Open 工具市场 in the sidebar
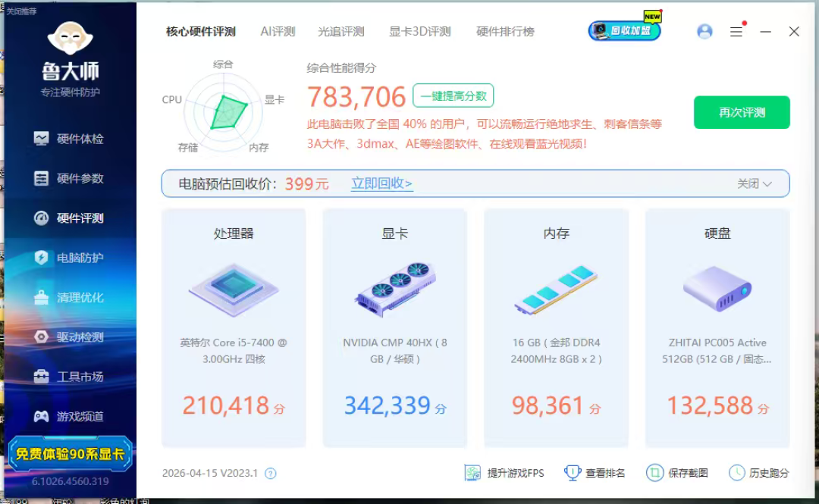Viewport: 819px width, 504px height. point(69,377)
